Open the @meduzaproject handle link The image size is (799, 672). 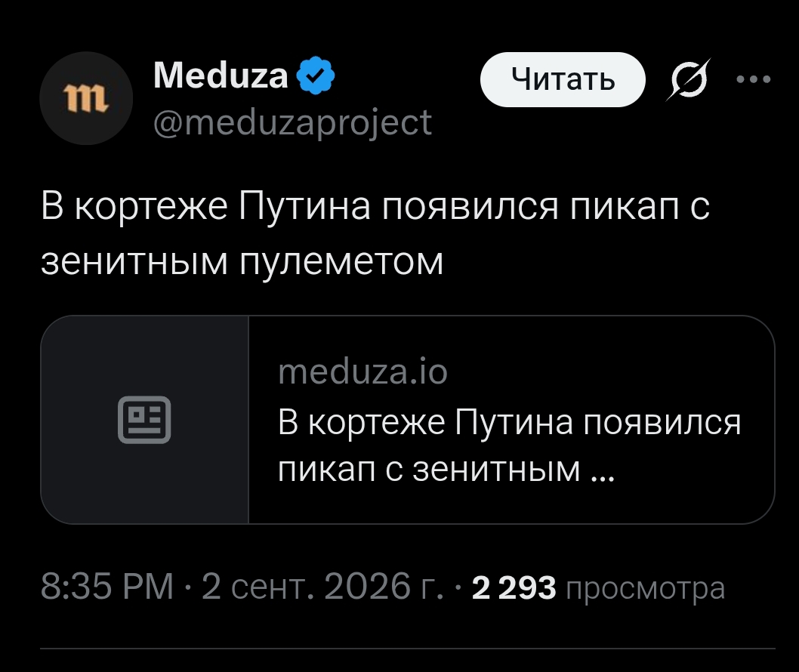tap(292, 123)
